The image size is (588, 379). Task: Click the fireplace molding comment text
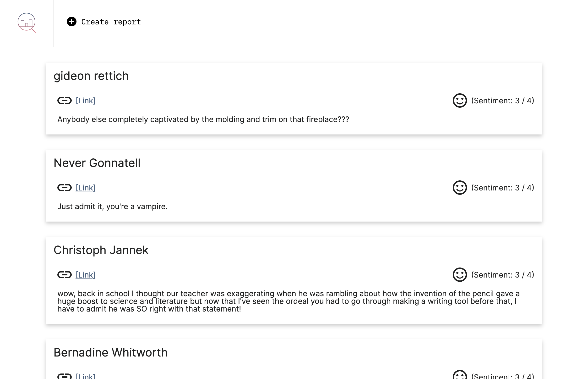point(203,119)
